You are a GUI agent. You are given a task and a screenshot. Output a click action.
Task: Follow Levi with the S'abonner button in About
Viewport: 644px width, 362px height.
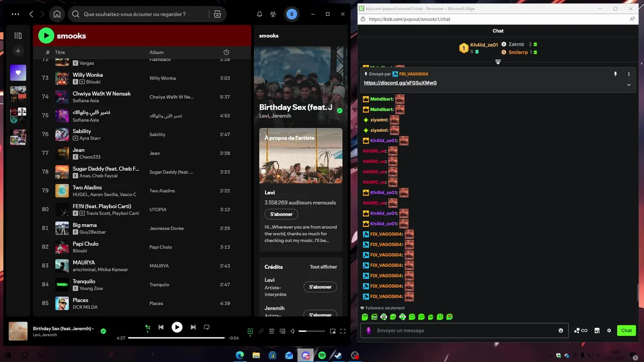(281, 214)
